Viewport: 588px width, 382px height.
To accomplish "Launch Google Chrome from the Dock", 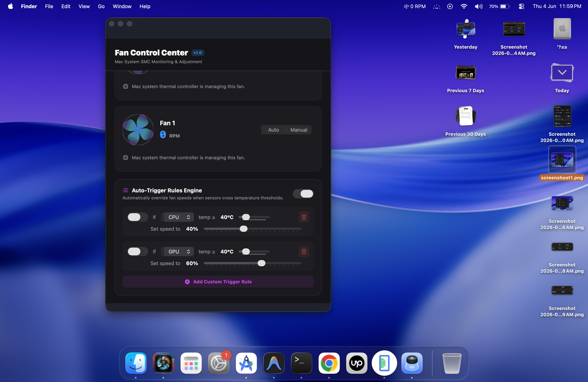I will pos(329,363).
